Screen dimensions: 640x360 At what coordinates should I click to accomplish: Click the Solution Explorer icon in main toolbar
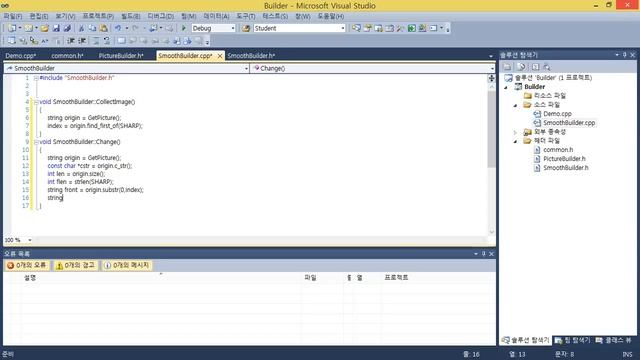click(x=356, y=28)
